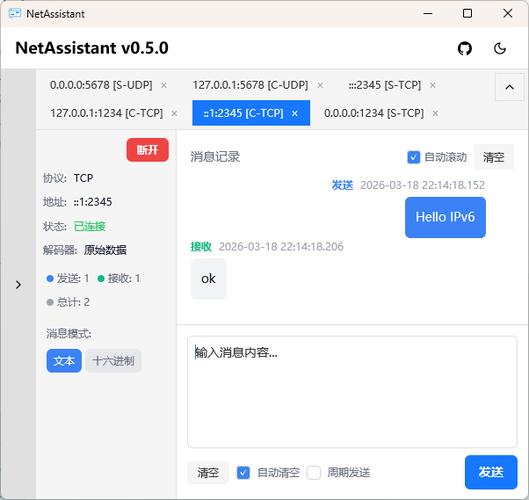Click the red 断开 disconnect button
Screen dimensions: 529x500
click(147, 150)
